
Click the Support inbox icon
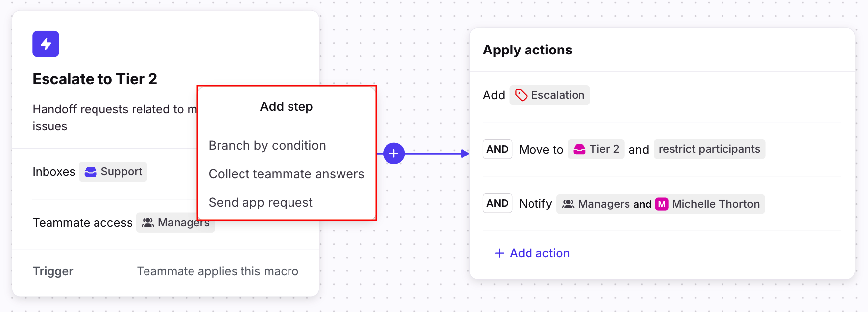(x=91, y=172)
